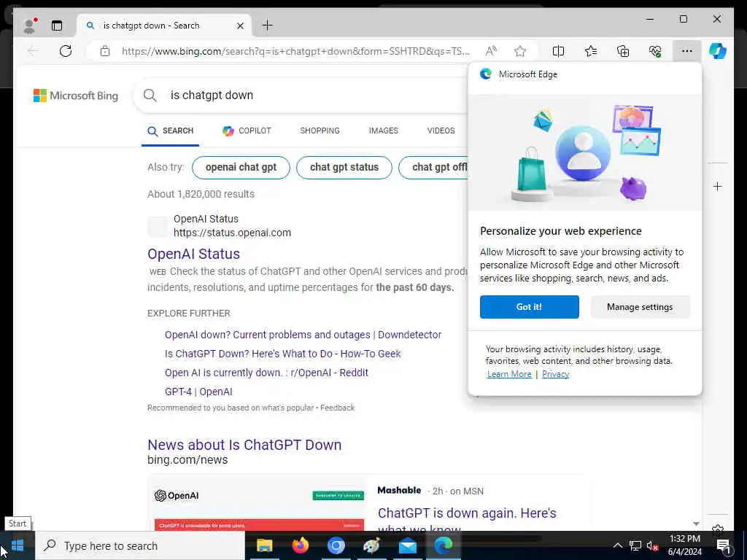Refresh the current page
Image resolution: width=747 pixels, height=560 pixels.
tap(66, 51)
